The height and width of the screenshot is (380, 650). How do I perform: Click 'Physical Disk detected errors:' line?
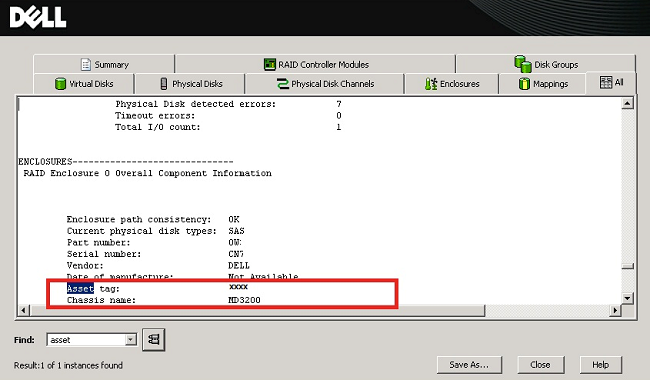click(x=228, y=104)
